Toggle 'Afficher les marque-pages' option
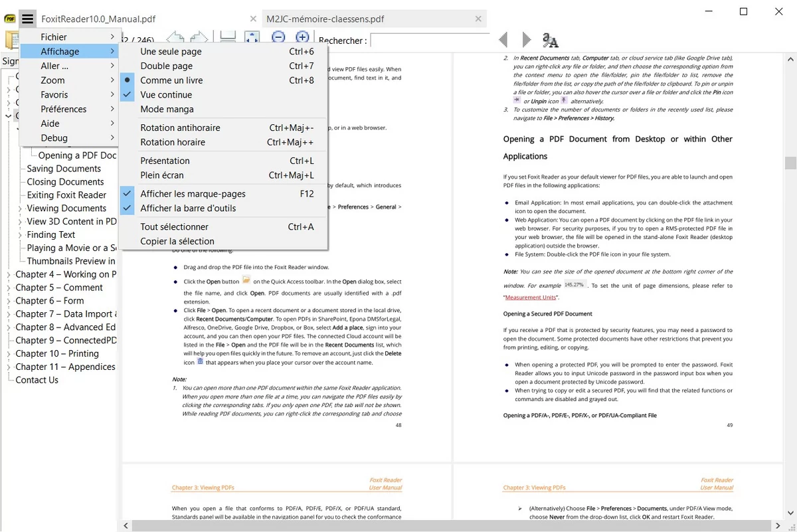Image resolution: width=797 pixels, height=532 pixels. tap(193, 194)
